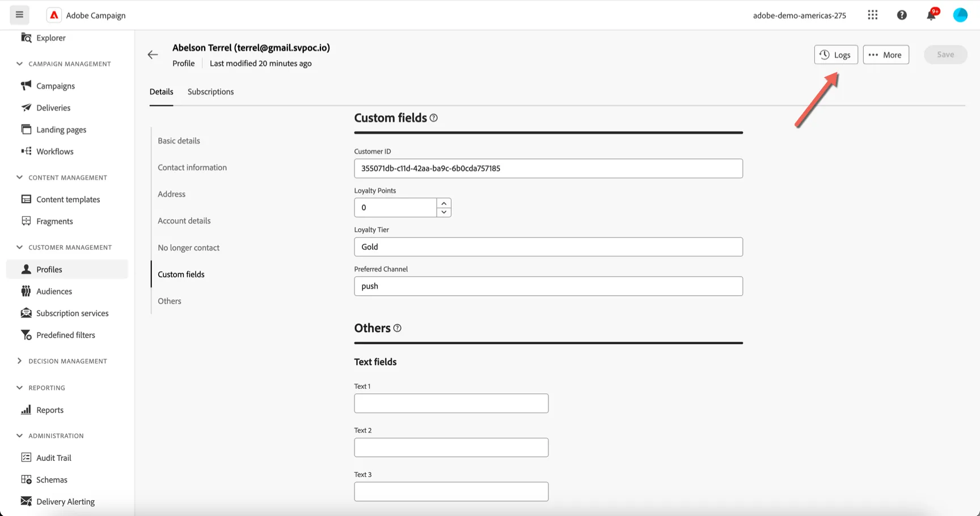The image size is (980, 516).
Task: Collapse the Reporting section
Action: [x=19, y=388]
